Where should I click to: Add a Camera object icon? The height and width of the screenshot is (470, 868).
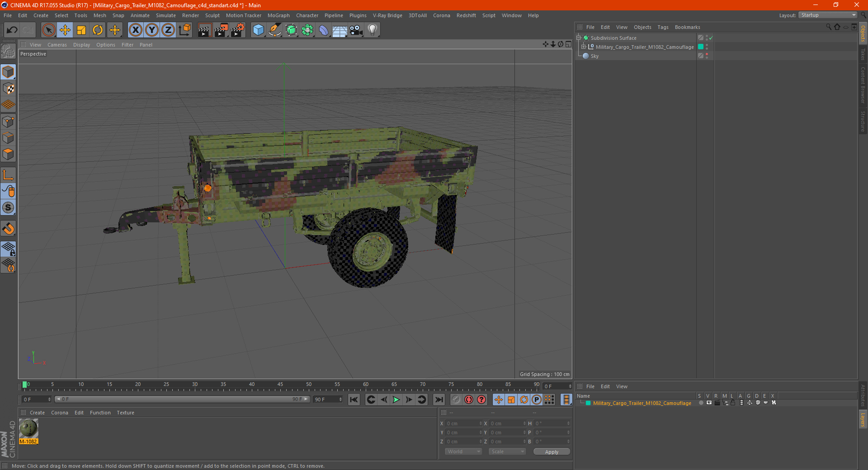coord(356,30)
